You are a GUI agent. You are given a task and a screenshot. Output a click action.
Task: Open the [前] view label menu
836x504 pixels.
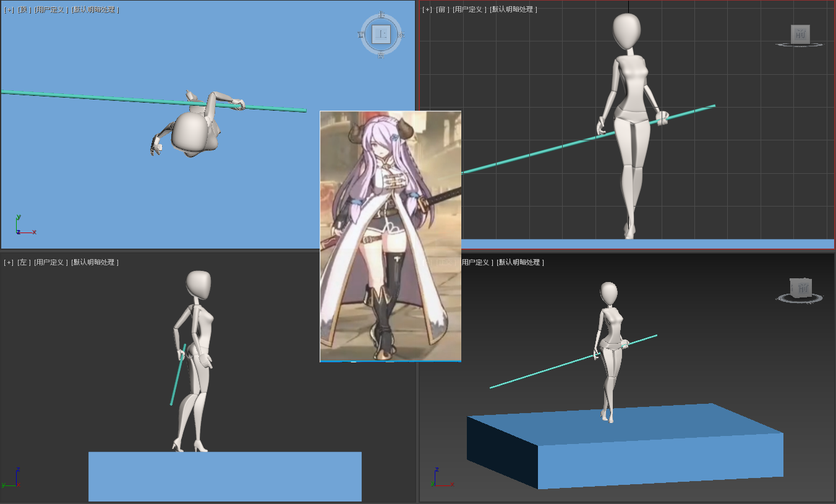(x=442, y=9)
